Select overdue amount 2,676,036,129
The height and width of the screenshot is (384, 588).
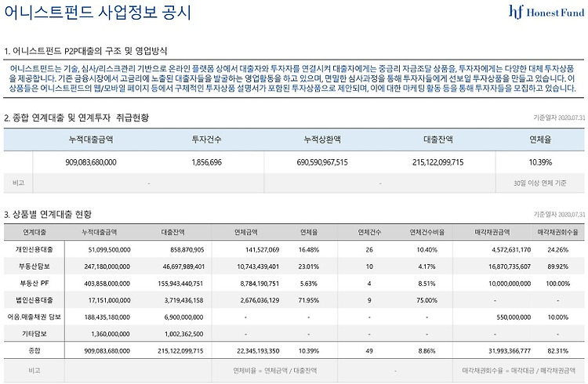click(x=260, y=300)
